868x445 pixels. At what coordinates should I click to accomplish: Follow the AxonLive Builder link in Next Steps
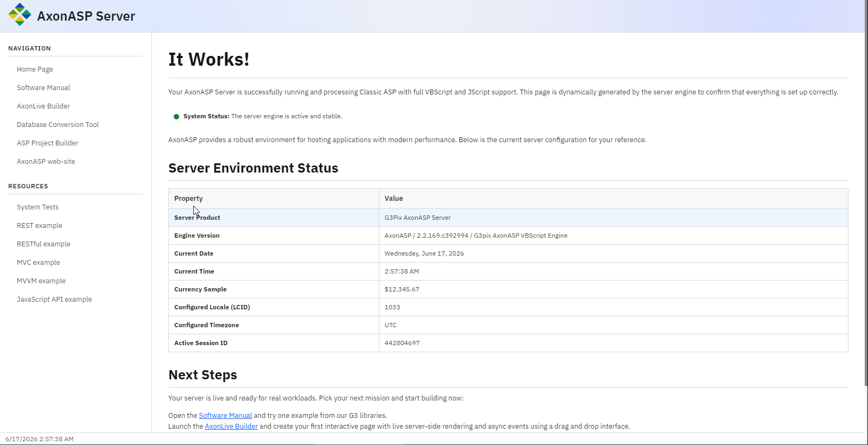(x=231, y=427)
